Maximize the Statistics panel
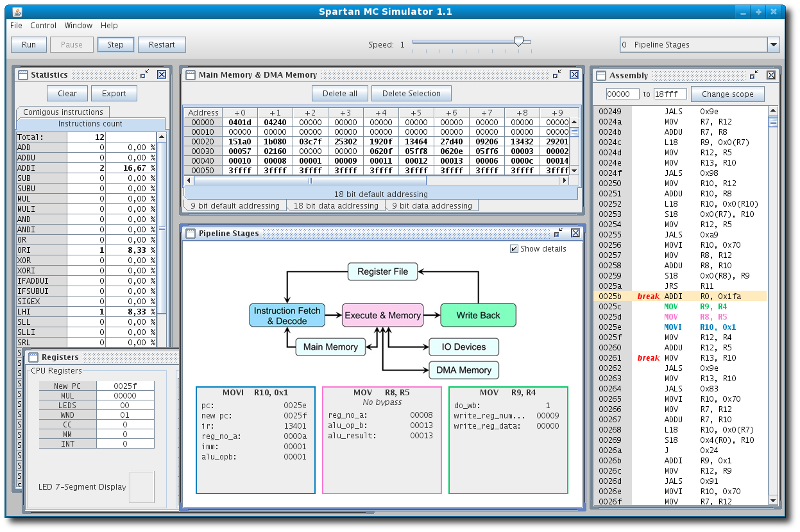Screen dimensions: 800x532 [145, 74]
